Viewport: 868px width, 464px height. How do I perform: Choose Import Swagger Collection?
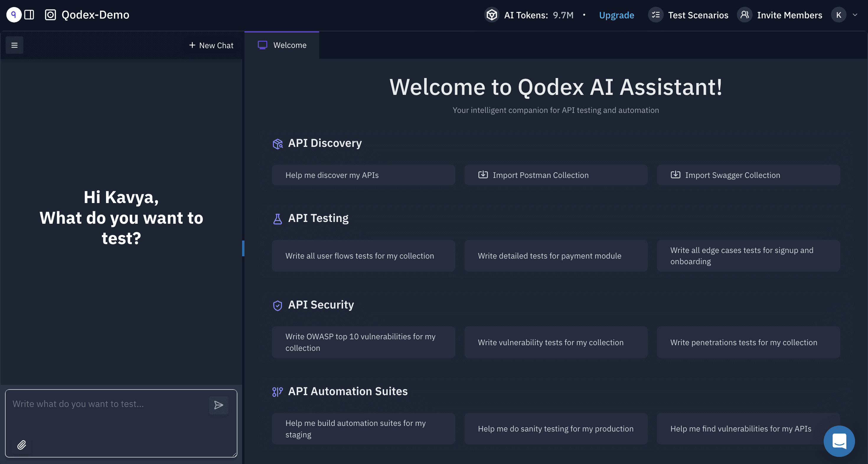tap(748, 175)
